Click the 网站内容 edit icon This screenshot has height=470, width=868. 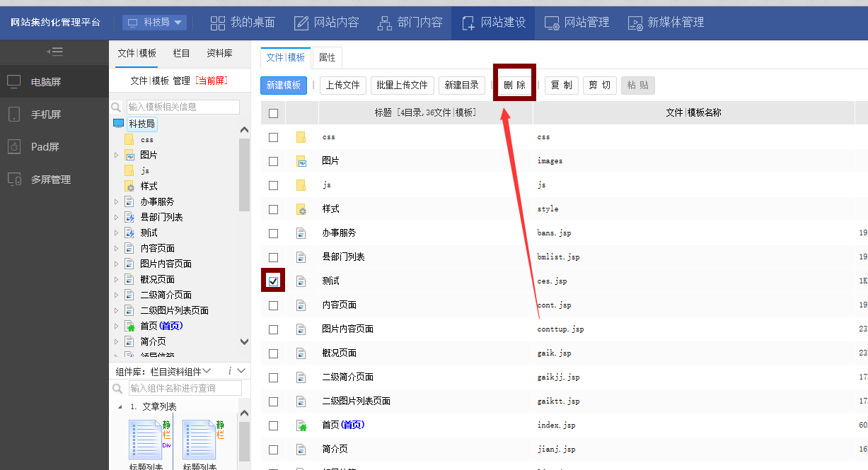(x=301, y=23)
